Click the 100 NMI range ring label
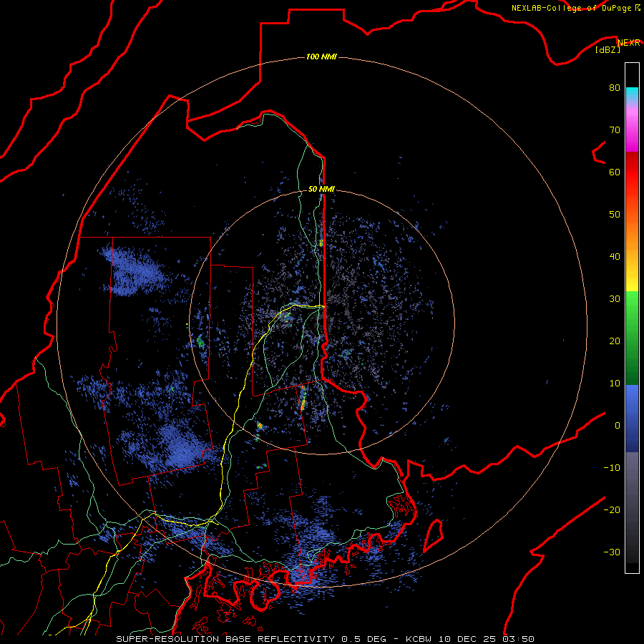The height and width of the screenshot is (644, 644). (321, 57)
